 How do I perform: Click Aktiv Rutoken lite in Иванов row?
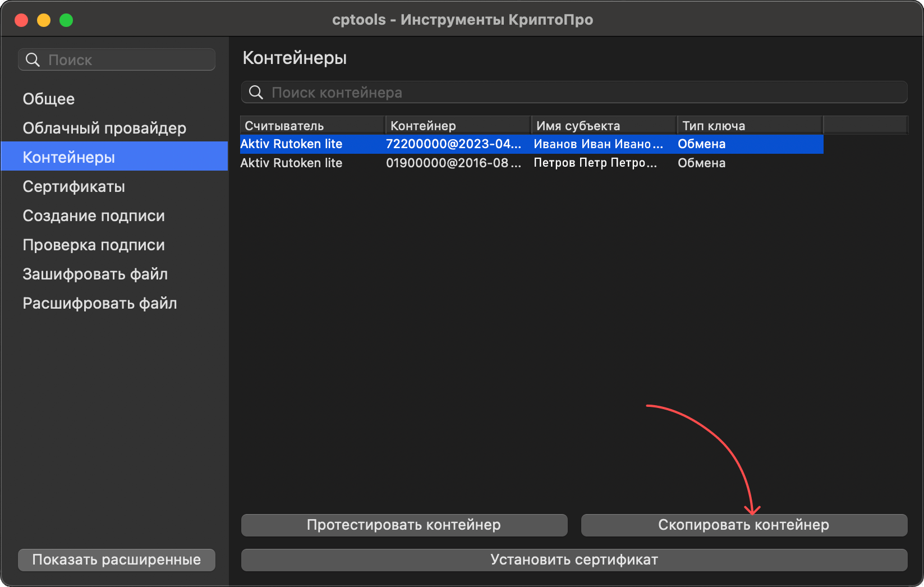(x=291, y=144)
